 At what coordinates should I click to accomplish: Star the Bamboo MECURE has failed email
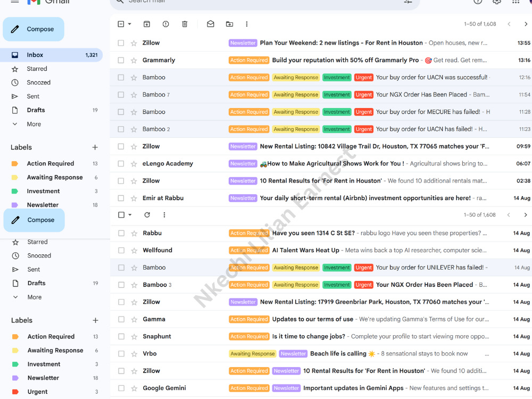pos(134,112)
